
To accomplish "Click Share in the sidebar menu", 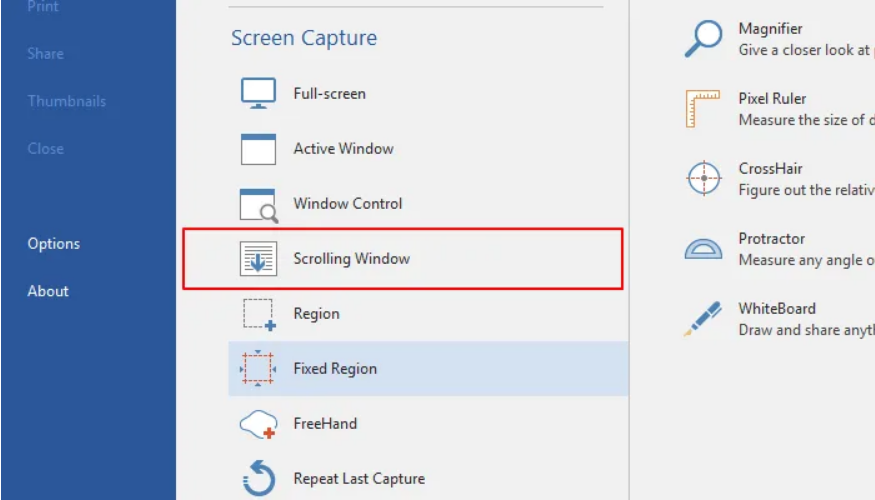I will 46,53.
